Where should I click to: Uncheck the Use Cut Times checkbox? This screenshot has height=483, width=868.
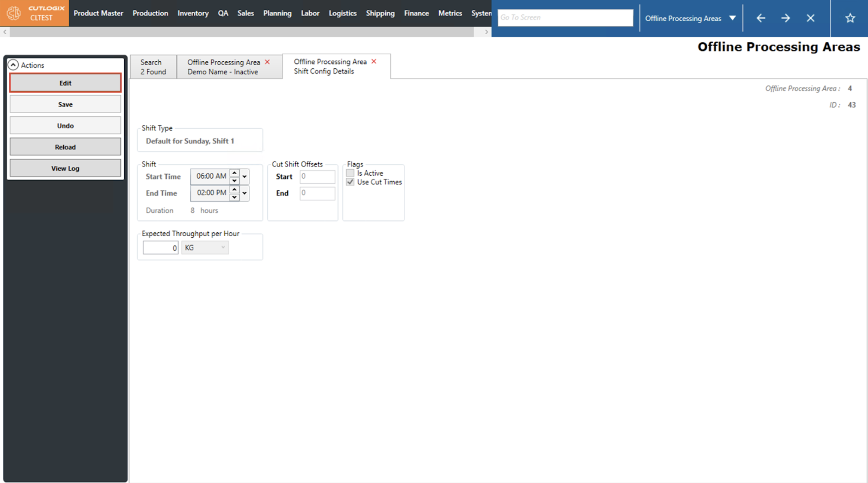[350, 182]
